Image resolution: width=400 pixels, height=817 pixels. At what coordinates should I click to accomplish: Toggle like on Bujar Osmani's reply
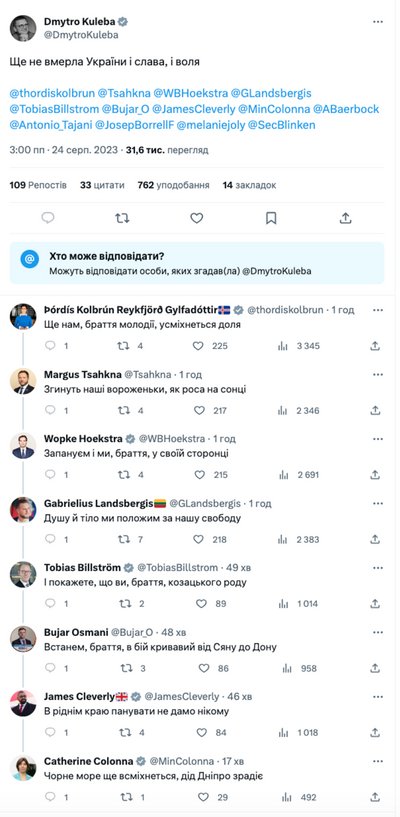click(x=204, y=668)
